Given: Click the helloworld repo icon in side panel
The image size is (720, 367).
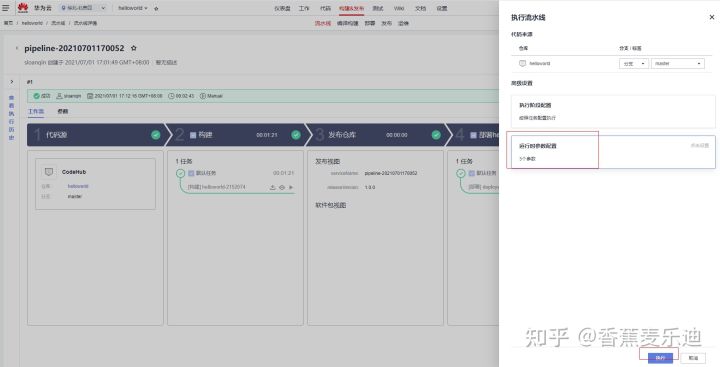Looking at the screenshot, I should click(522, 63).
